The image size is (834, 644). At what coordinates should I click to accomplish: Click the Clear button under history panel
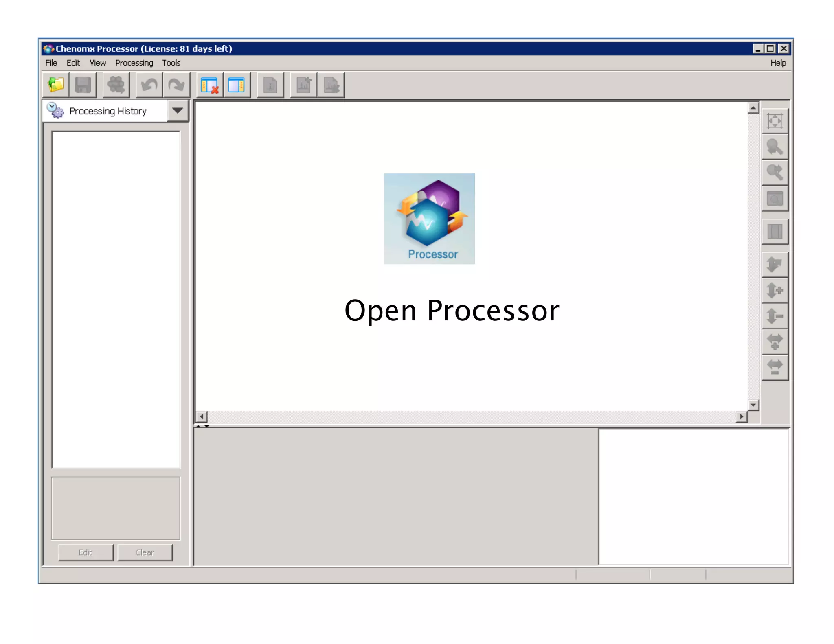coord(145,552)
